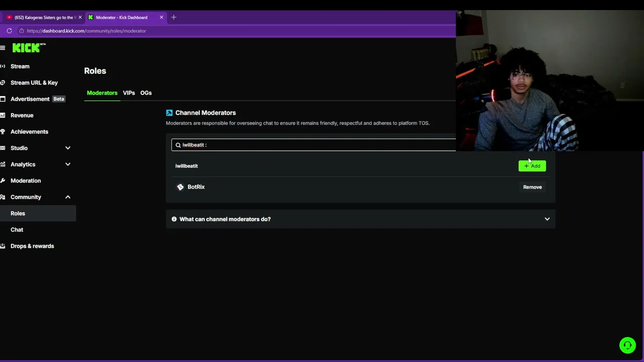Go to Stream URL & Key
The height and width of the screenshot is (362, 644).
[x=34, y=82]
